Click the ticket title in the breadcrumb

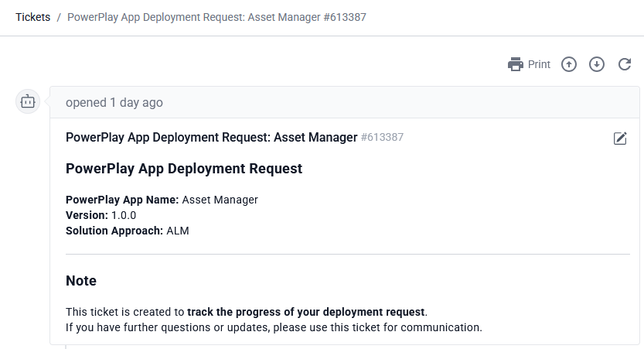(216, 17)
